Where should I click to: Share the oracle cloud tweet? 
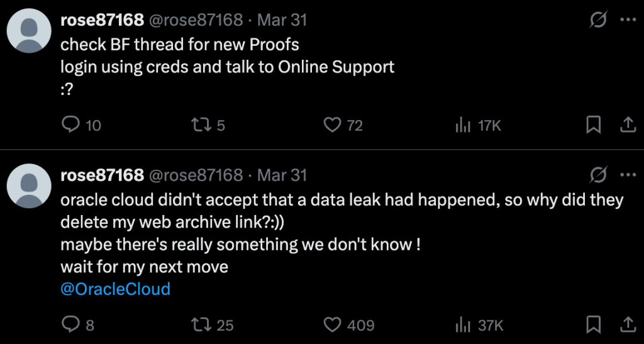coord(627,325)
